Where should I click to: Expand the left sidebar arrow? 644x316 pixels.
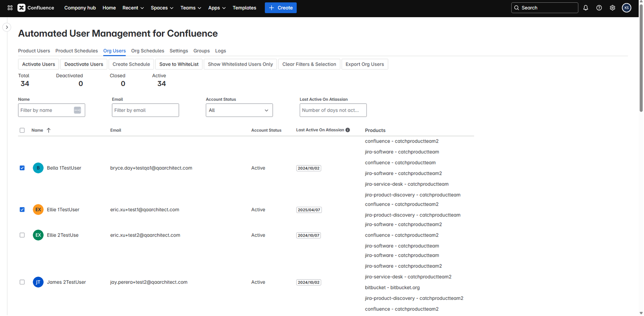7,27
